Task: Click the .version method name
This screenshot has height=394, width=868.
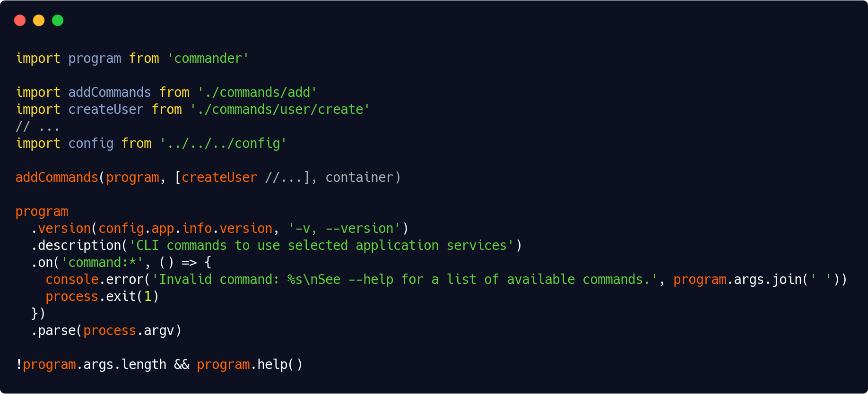Action: point(64,228)
